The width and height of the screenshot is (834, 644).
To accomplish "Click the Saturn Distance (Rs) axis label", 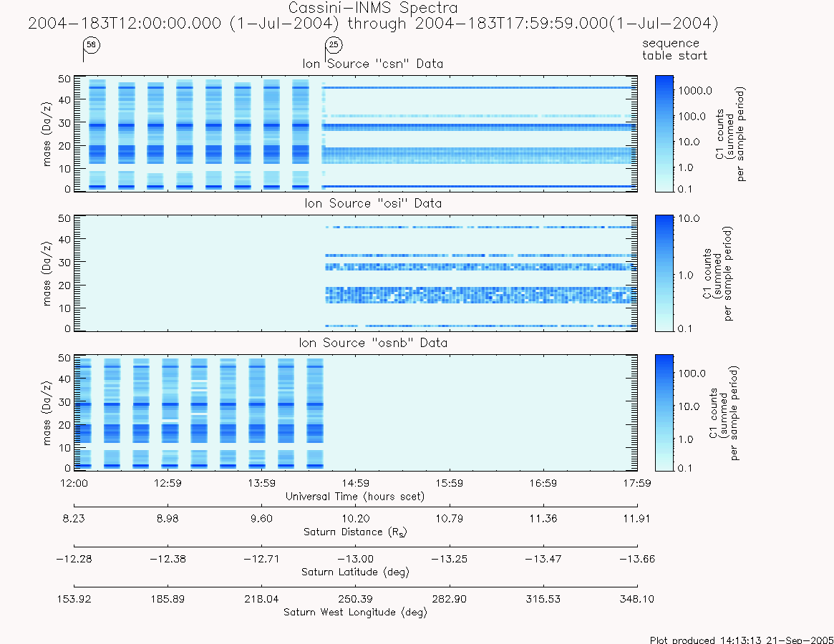I will 355,532.
